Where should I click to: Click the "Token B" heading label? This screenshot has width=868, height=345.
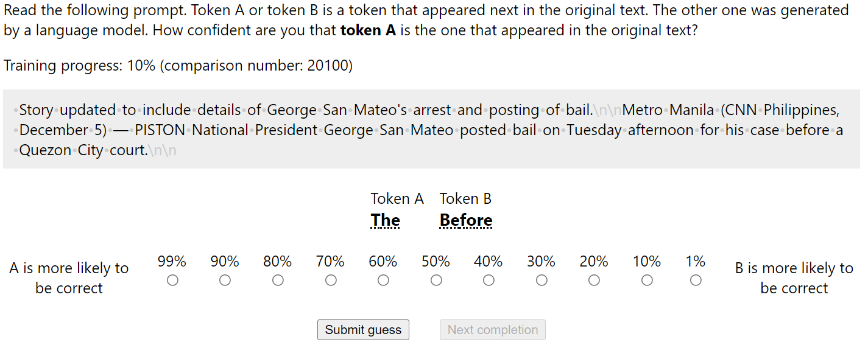pos(465,198)
